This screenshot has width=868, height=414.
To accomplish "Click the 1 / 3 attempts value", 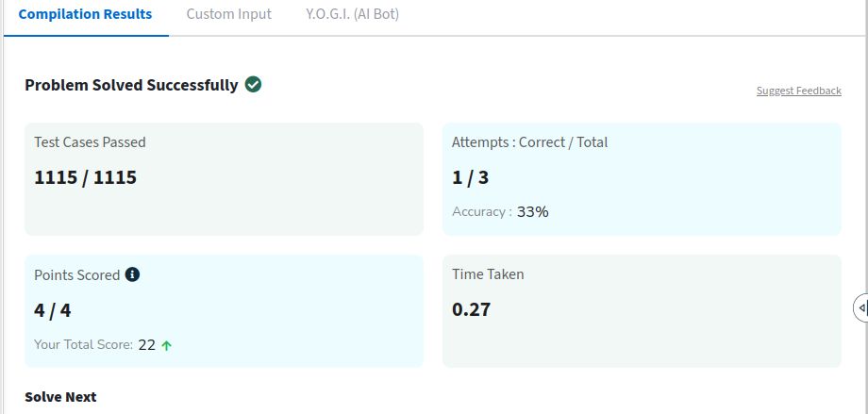I will [x=470, y=177].
